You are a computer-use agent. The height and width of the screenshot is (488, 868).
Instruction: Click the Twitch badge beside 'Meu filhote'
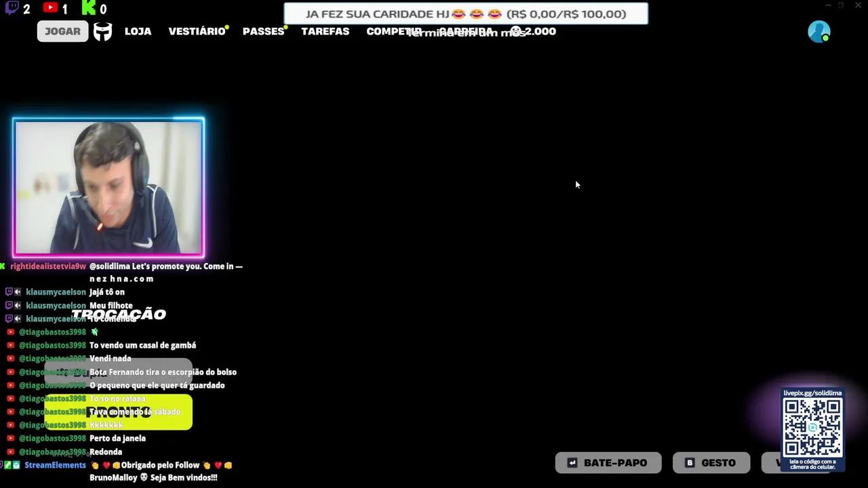[9, 306]
